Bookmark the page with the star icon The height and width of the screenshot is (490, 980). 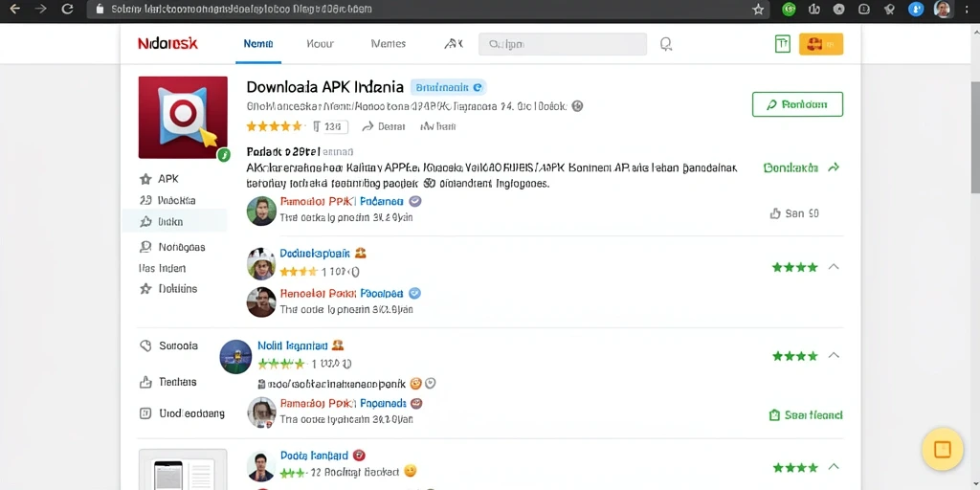tap(758, 10)
